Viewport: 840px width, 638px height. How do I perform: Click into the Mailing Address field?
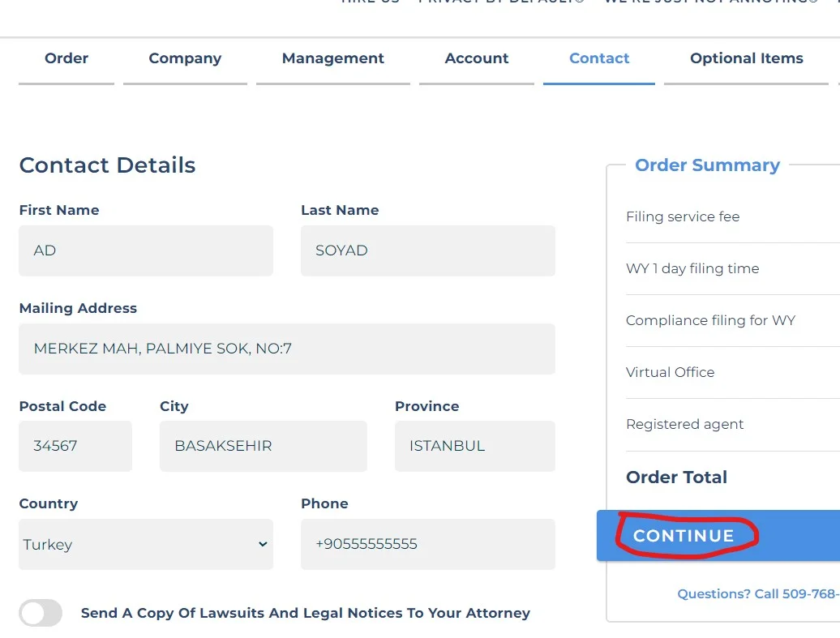click(286, 349)
